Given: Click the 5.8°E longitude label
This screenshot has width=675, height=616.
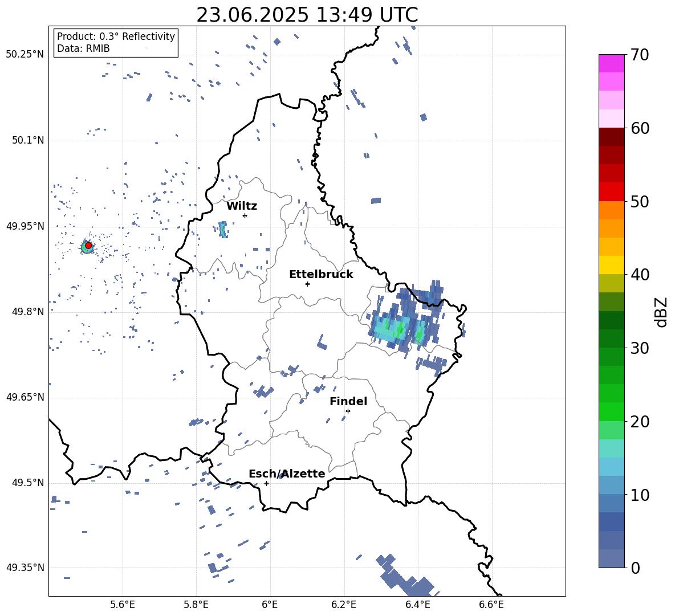Looking at the screenshot, I should coord(196,605).
